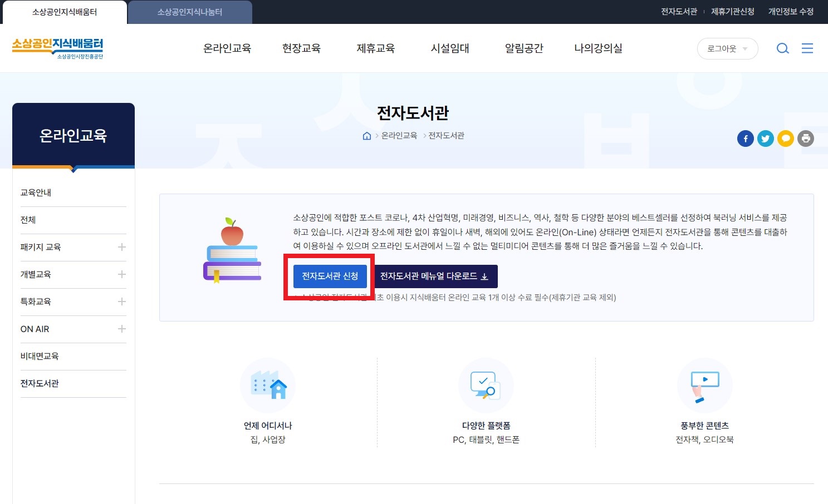
Task: Open the hamburger full menu icon
Action: coord(807,48)
